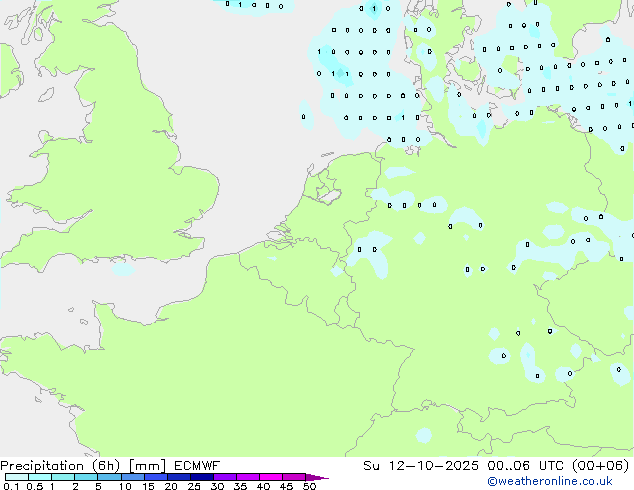Click the 0.5–1 mm legend color swatch

[x=40, y=477]
